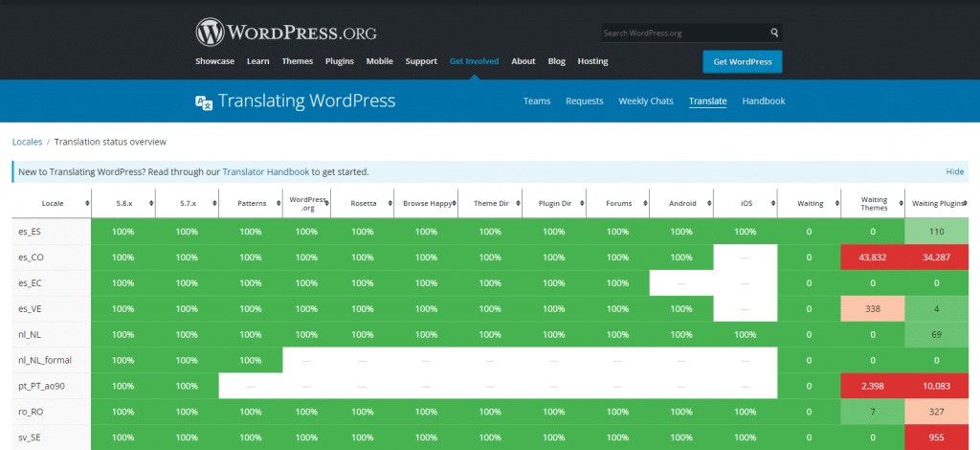Click the Locales breadcrumb link

[28, 142]
